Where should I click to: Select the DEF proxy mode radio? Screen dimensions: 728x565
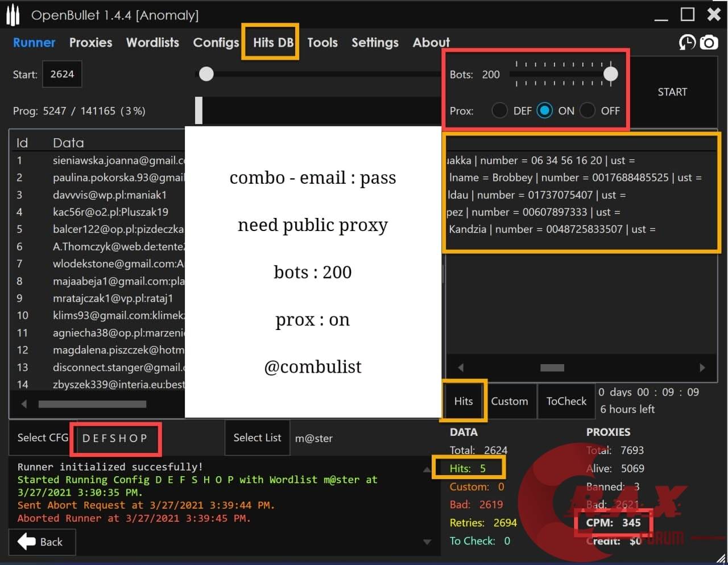[499, 110]
